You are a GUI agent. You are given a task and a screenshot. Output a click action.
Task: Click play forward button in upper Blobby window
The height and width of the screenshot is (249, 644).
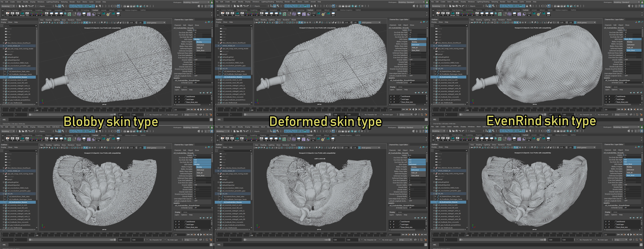point(201,110)
